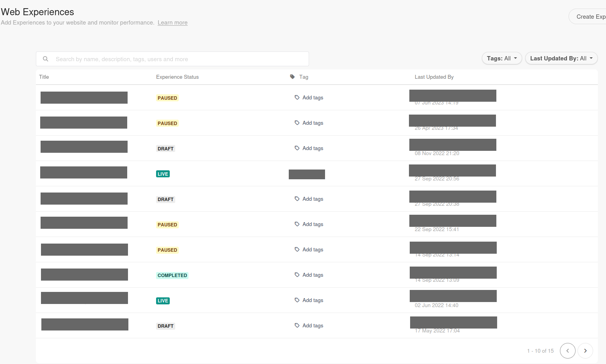
Task: Click the 22 Sep 2022 15:41 timestamp
Action: coord(437,229)
